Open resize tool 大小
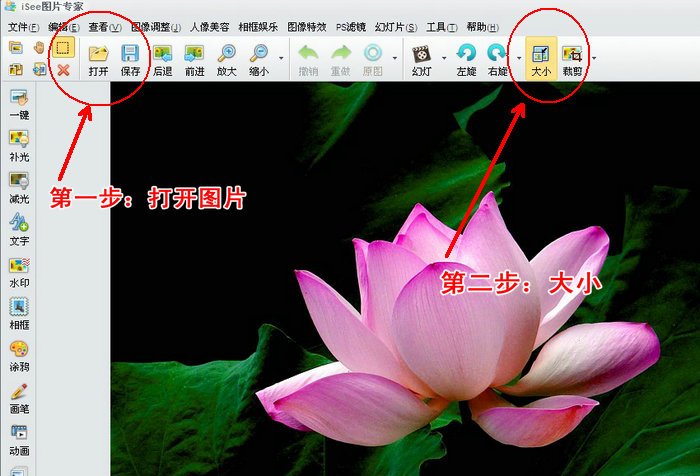Image resolution: width=700 pixels, height=476 pixels. tap(541, 58)
